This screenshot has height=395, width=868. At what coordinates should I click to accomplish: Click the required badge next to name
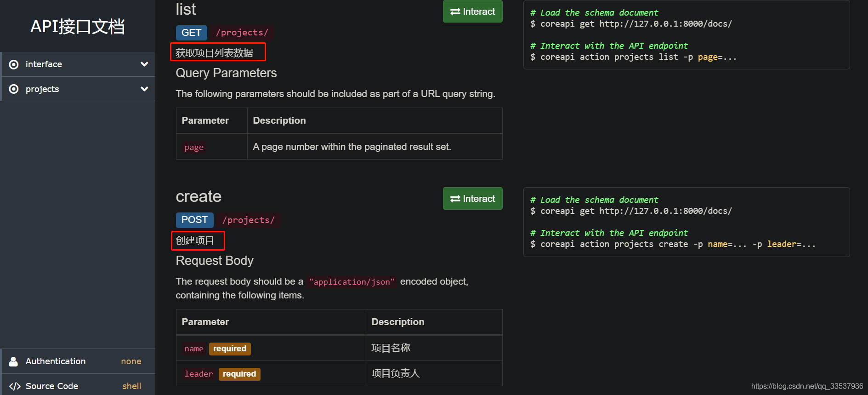(230, 349)
